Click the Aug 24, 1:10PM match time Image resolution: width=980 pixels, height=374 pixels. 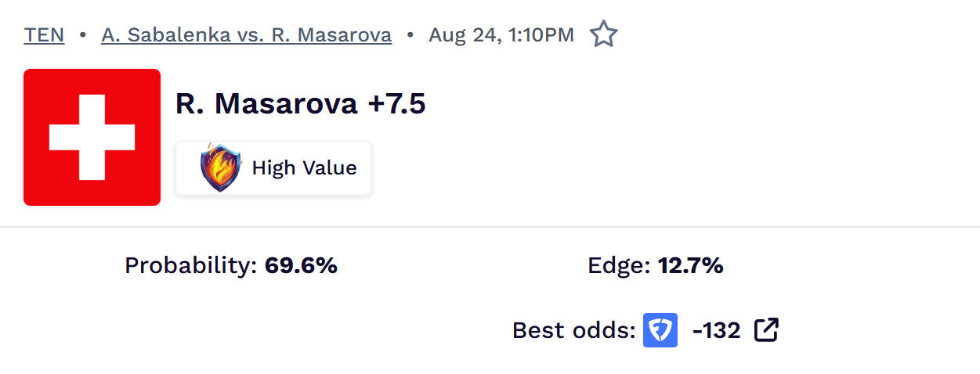[501, 35]
